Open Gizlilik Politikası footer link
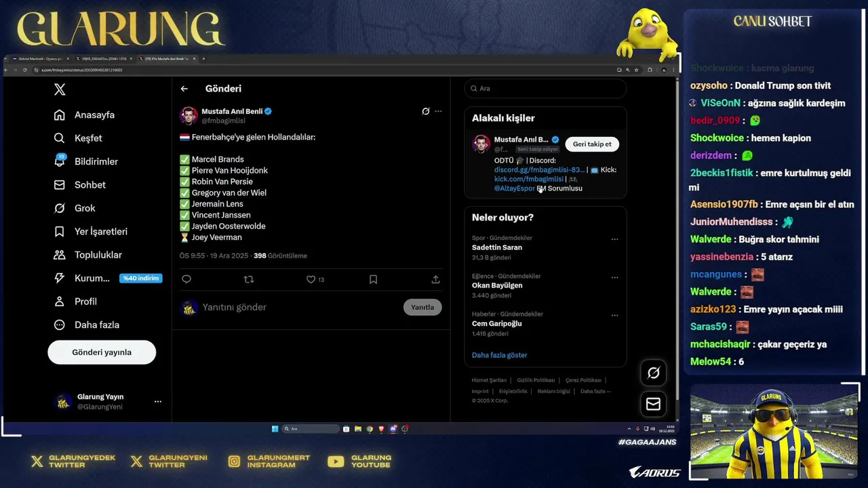 pos(536,380)
